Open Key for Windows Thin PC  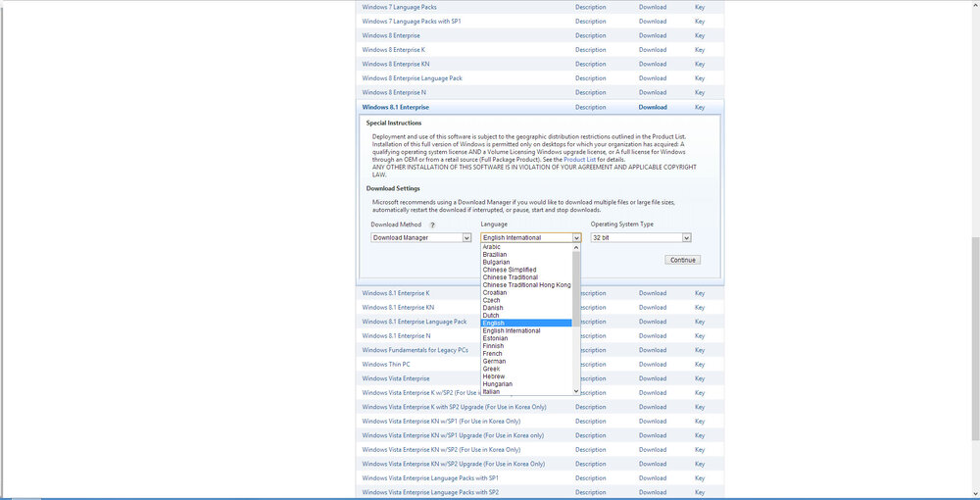[700, 365]
